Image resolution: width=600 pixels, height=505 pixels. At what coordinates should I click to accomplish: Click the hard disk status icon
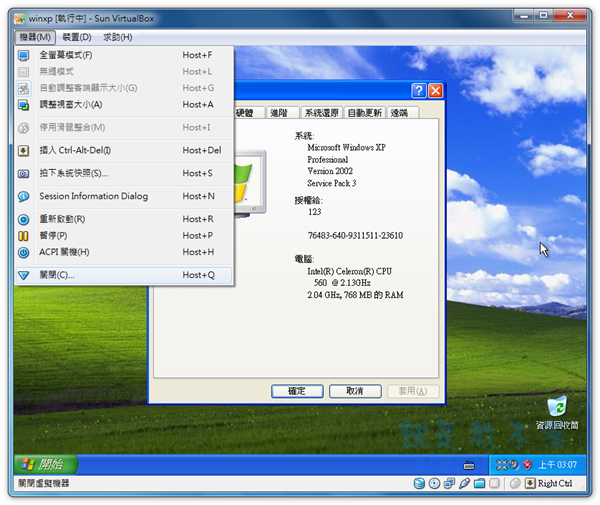[419, 484]
